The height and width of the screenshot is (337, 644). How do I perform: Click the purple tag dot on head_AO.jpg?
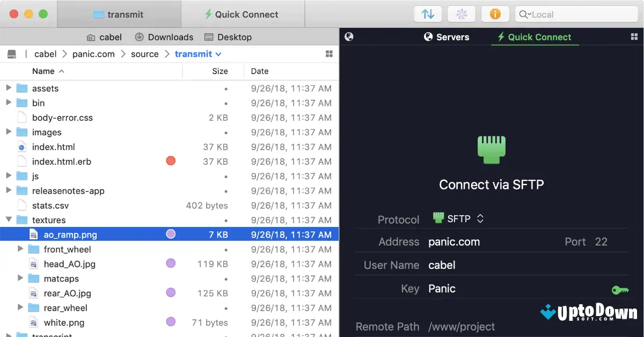pyautogui.click(x=170, y=263)
